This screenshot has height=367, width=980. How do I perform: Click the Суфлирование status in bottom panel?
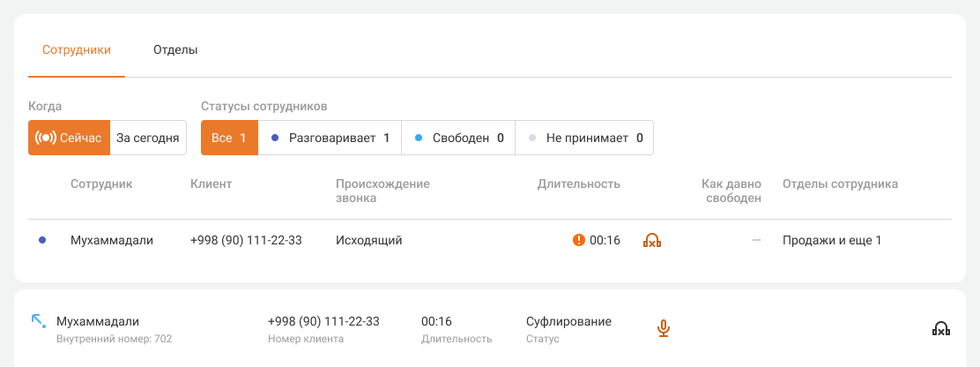[568, 321]
